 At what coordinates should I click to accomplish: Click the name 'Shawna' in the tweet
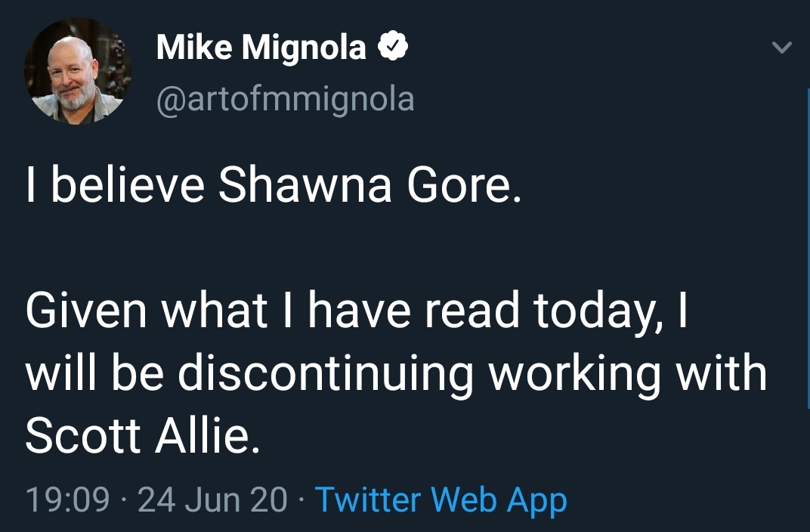coord(305,185)
